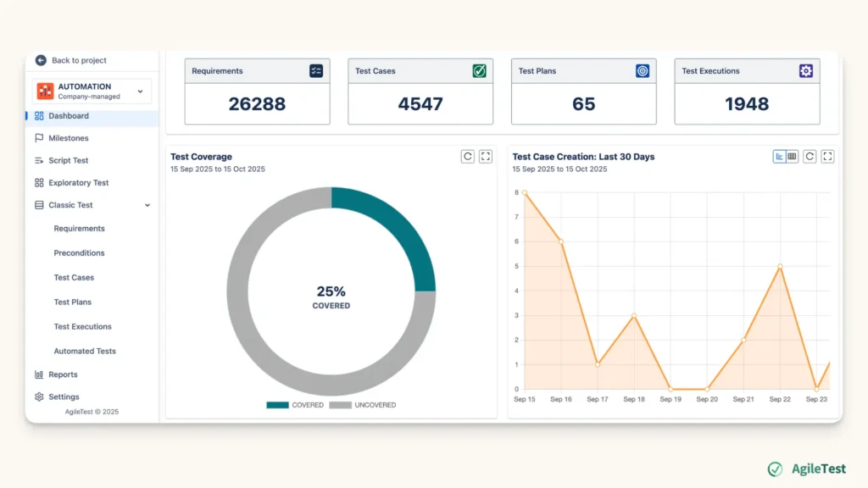Click the Sep 22 data point at 5
Viewport: 868px width, 488px height.
click(x=780, y=266)
